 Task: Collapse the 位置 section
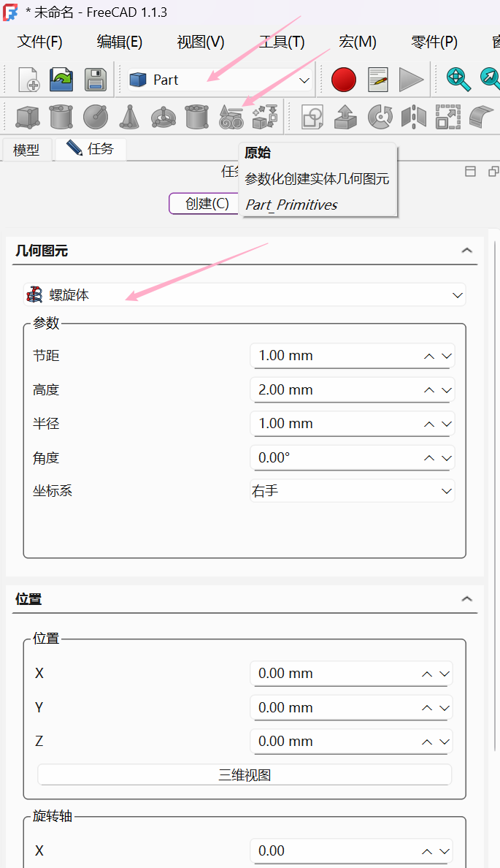467,599
